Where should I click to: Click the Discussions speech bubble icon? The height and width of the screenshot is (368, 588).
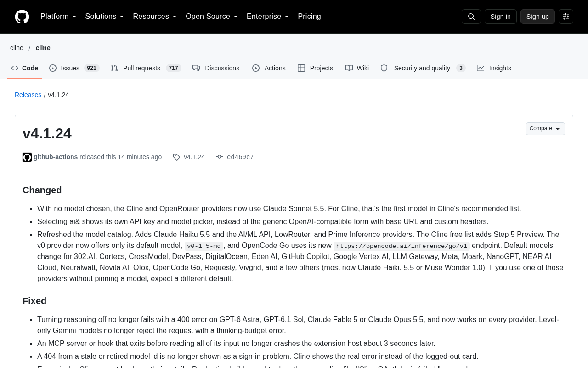pyautogui.click(x=196, y=68)
